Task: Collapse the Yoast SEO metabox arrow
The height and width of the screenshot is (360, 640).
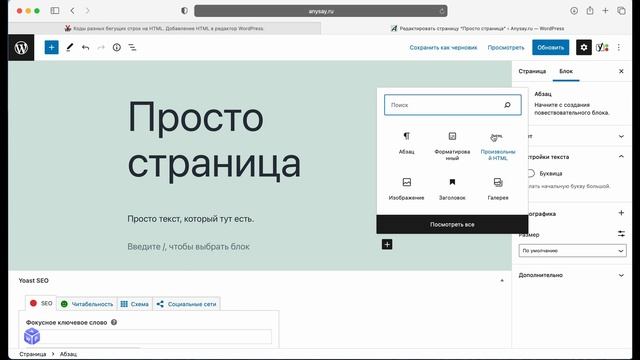Action: [x=502, y=281]
